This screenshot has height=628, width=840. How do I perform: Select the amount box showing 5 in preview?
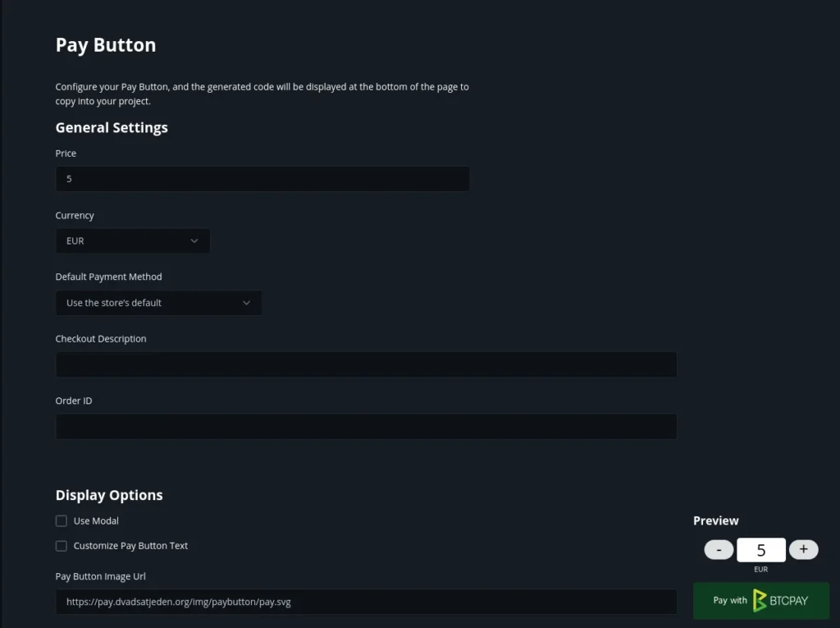point(760,549)
